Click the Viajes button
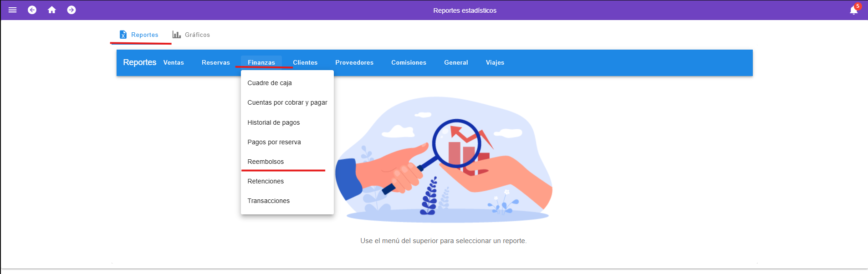868x274 pixels. pos(495,63)
